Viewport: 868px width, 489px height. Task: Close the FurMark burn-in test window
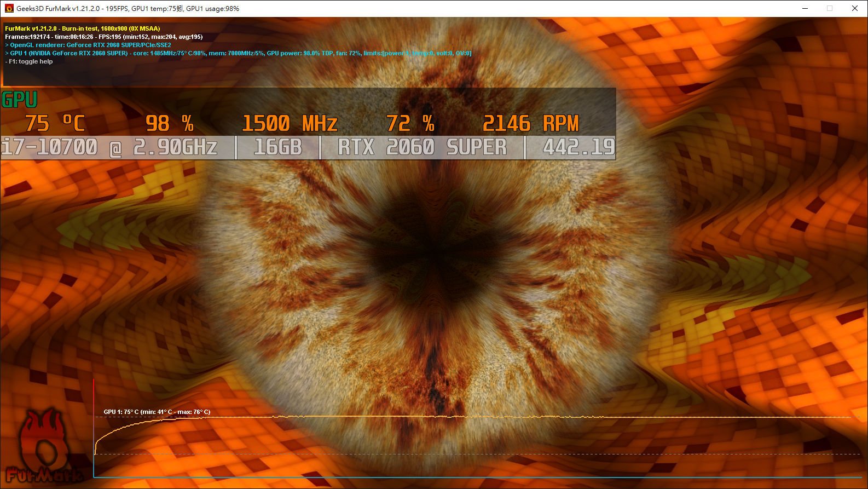click(855, 8)
